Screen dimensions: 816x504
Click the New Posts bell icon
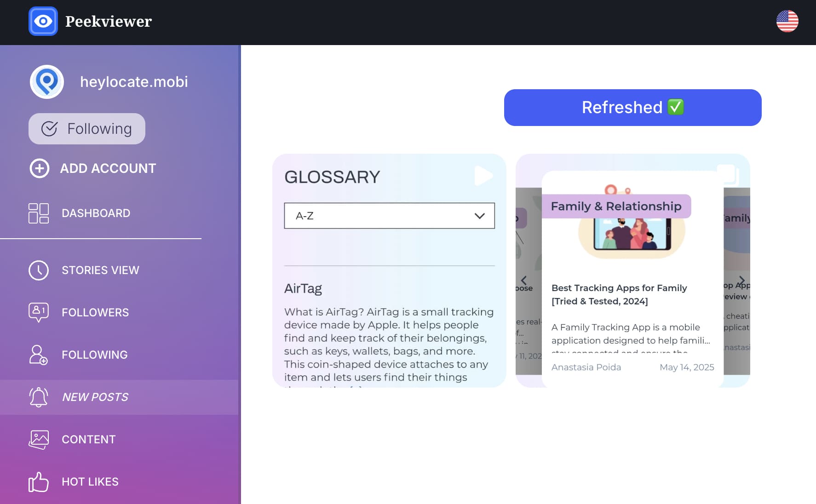coord(39,397)
